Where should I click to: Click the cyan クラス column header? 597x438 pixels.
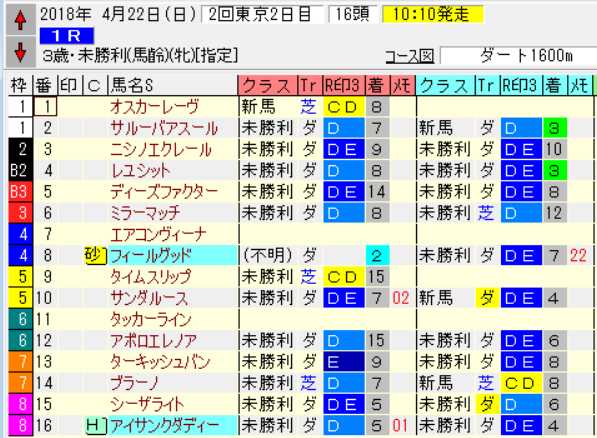pyautogui.click(x=445, y=85)
